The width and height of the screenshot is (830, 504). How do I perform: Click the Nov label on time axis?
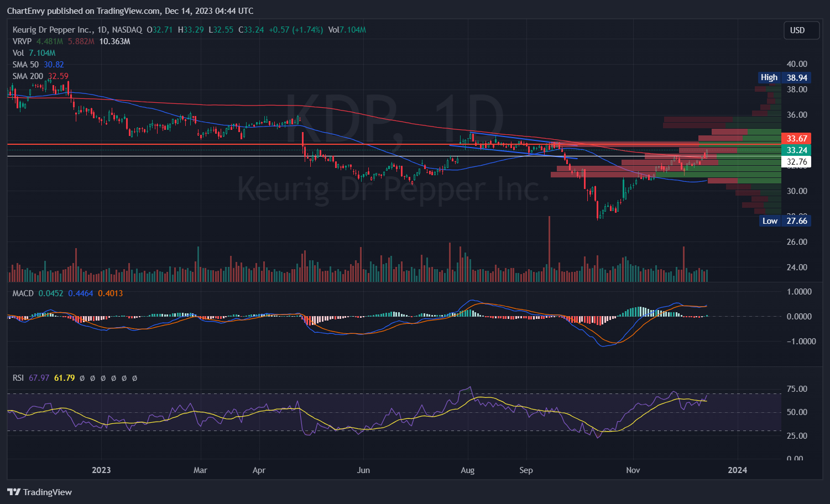633,470
